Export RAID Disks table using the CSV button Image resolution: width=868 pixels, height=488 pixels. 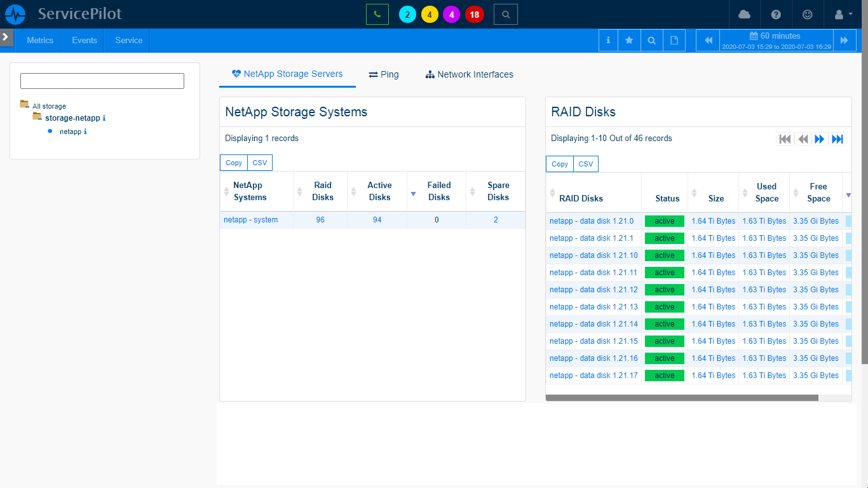585,164
